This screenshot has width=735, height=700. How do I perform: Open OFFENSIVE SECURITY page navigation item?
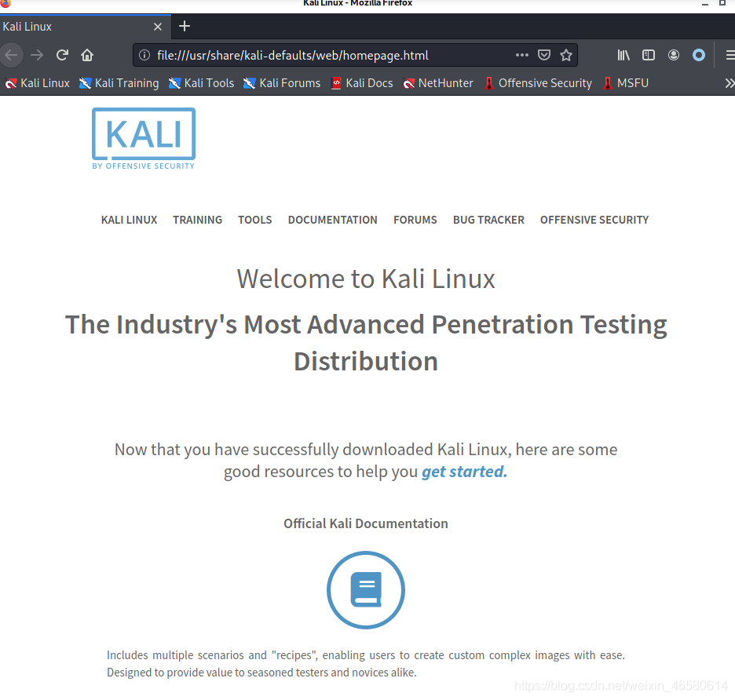click(594, 220)
